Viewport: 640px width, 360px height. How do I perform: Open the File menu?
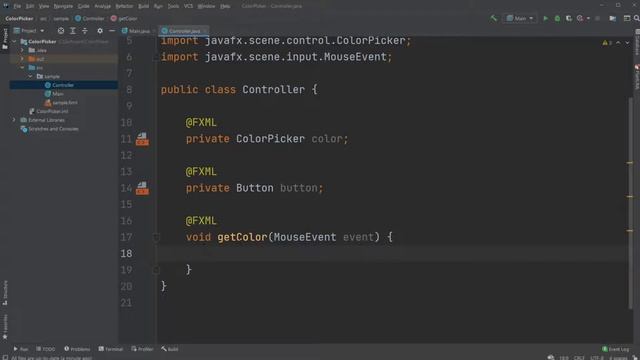coord(17,6)
